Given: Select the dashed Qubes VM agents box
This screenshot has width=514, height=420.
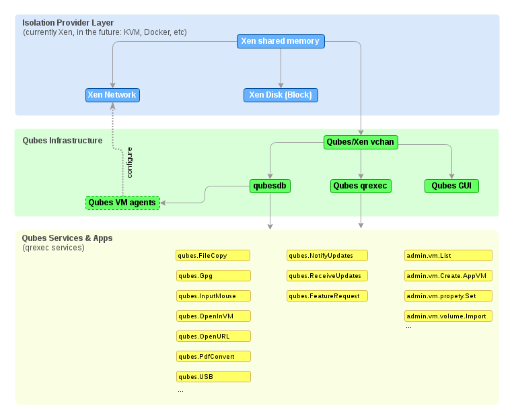Looking at the screenshot, I should coord(122,203).
